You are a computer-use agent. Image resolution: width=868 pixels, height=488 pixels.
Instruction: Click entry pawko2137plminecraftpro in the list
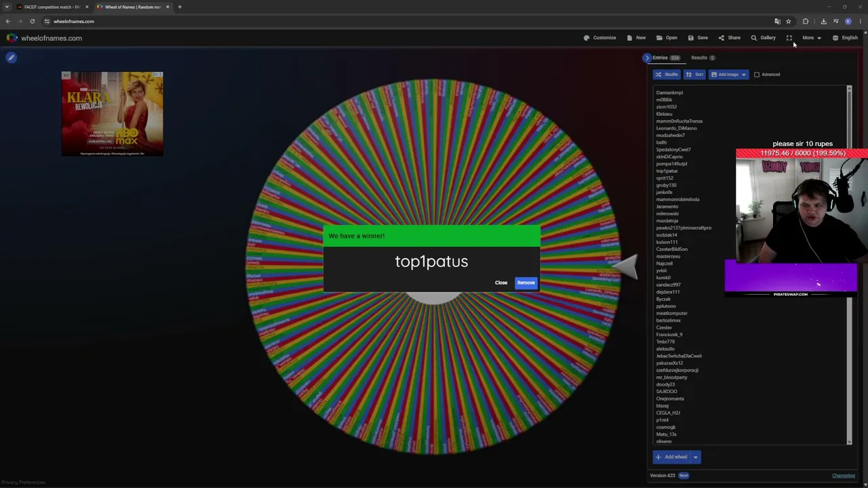pyautogui.click(x=684, y=228)
